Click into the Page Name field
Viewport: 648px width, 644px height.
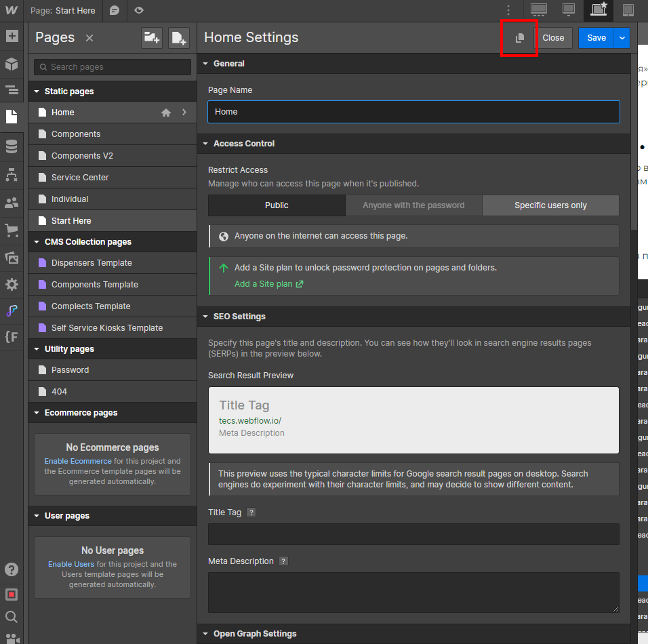click(413, 112)
